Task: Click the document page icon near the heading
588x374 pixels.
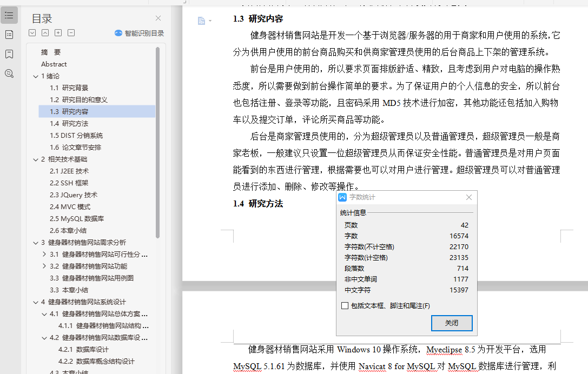Action: click(201, 21)
